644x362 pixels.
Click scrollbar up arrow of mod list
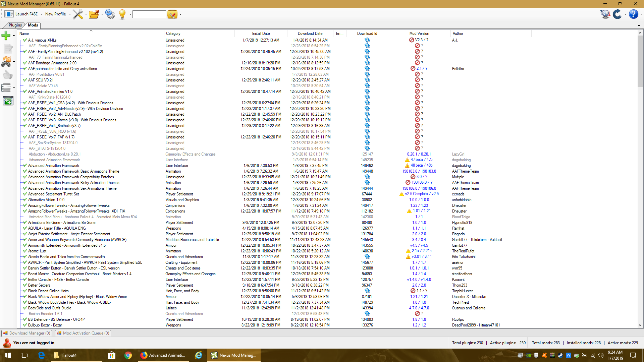click(x=640, y=33)
